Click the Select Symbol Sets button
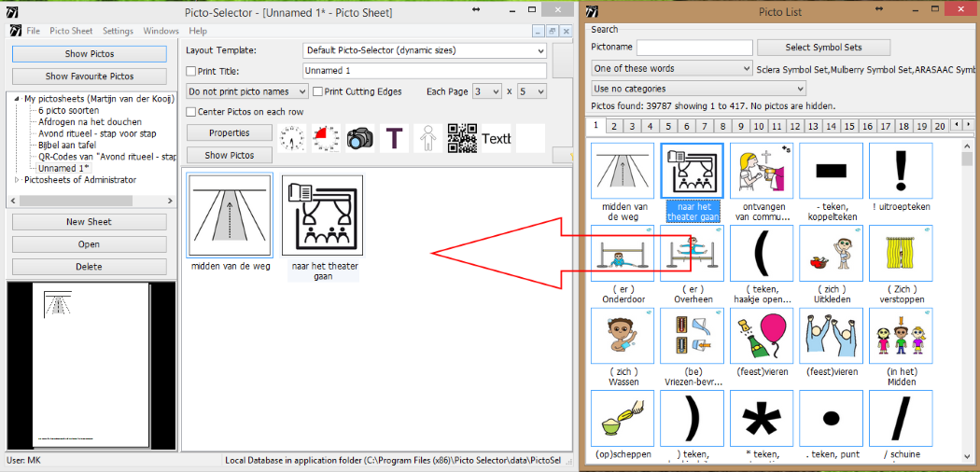The width and height of the screenshot is (980, 472). (x=823, y=48)
